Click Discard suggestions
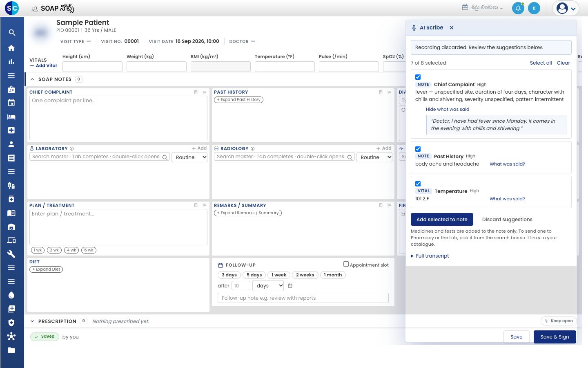This screenshot has height=368, width=588. pos(507,220)
